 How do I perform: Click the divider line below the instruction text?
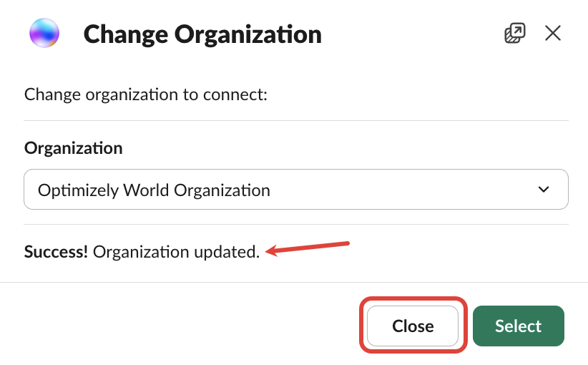click(296, 120)
